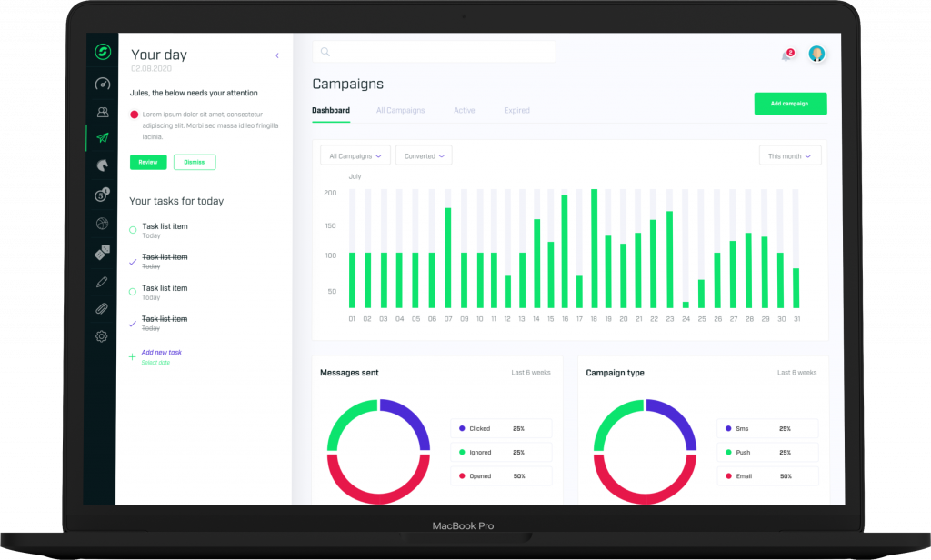The height and width of the screenshot is (560, 931).
Task: Open the notification bell with red badge
Action: [x=786, y=55]
